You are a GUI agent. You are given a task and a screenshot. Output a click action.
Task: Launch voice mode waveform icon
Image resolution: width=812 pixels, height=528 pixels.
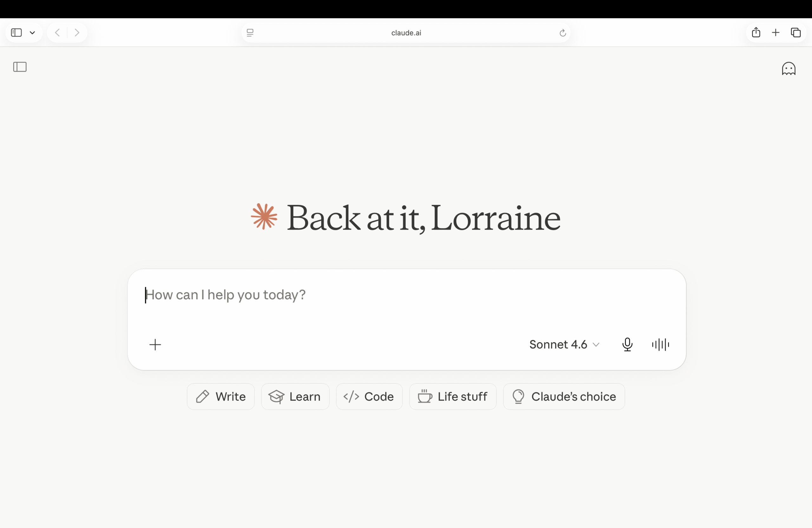660,344
